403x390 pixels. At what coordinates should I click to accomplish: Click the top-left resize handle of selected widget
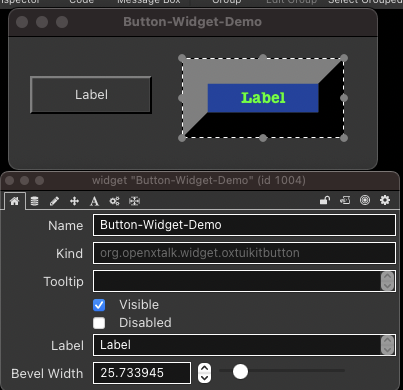[x=182, y=58]
